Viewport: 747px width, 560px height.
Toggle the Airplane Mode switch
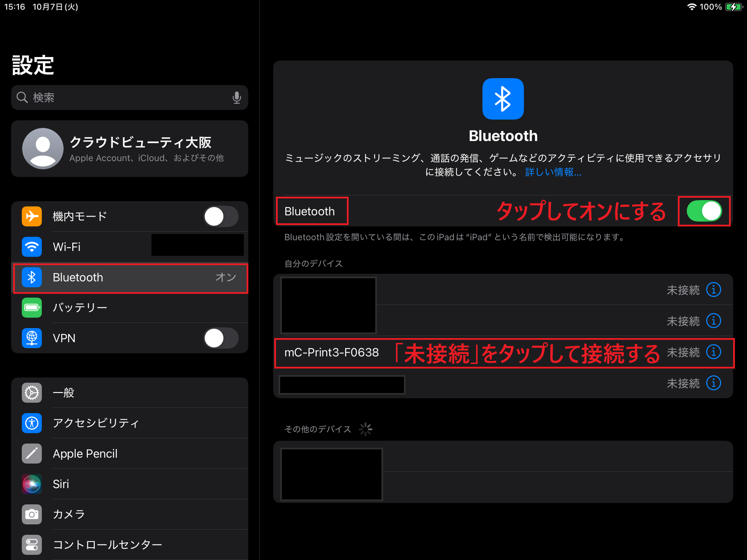coord(221,216)
